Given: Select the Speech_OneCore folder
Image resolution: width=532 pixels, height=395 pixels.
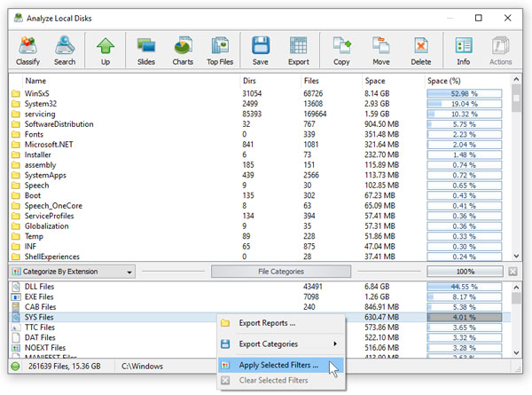Looking at the screenshot, I should click(260, 205).
